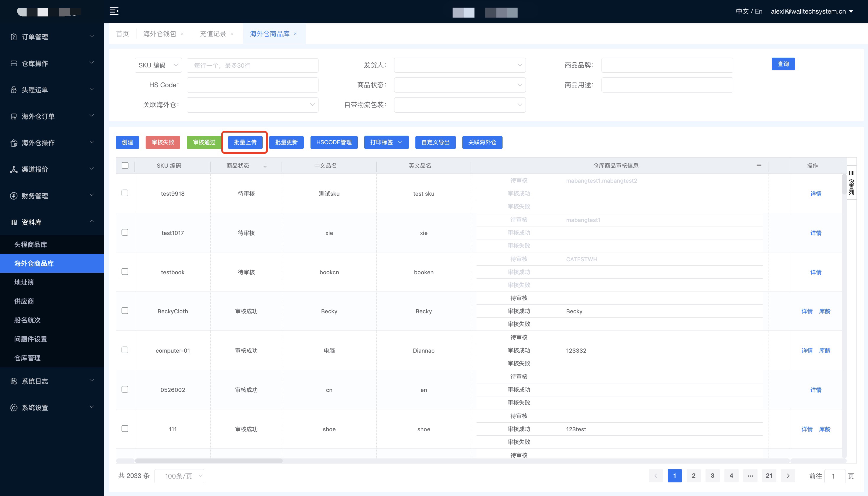Click the horizontal scrollbar under the table

(209, 461)
